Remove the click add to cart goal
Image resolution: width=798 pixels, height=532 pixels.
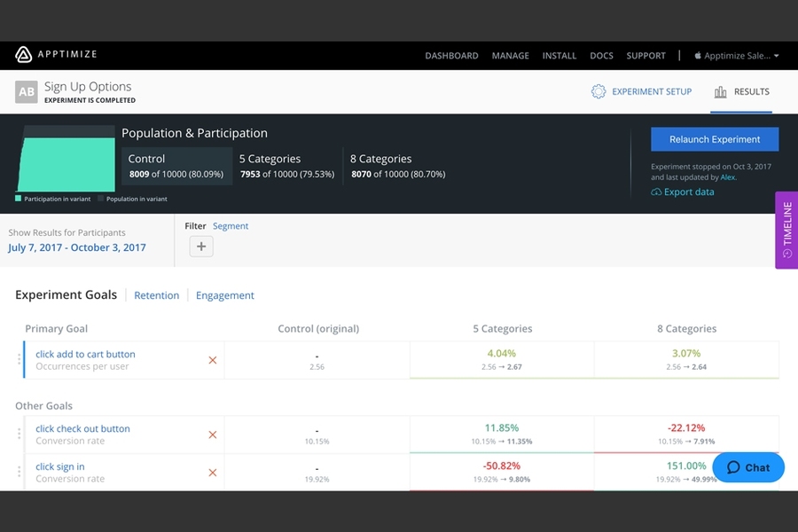213,360
